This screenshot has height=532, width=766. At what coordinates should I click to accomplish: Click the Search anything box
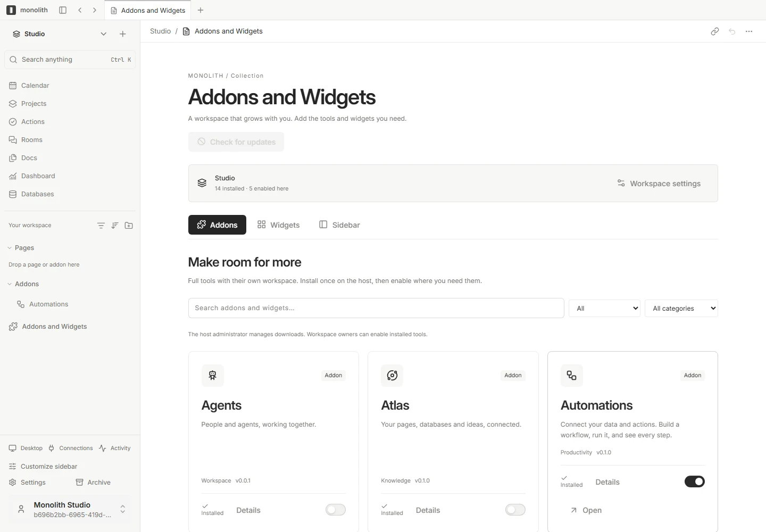click(x=70, y=60)
